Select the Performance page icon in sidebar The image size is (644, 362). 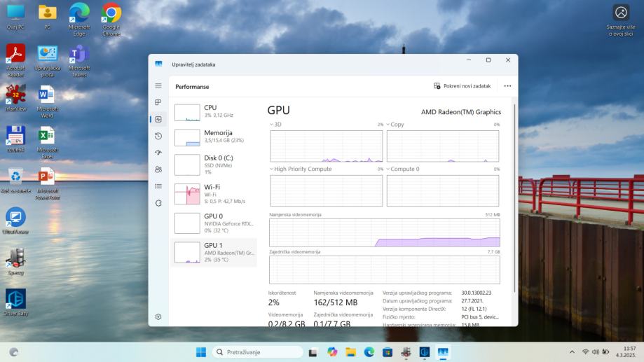(158, 119)
